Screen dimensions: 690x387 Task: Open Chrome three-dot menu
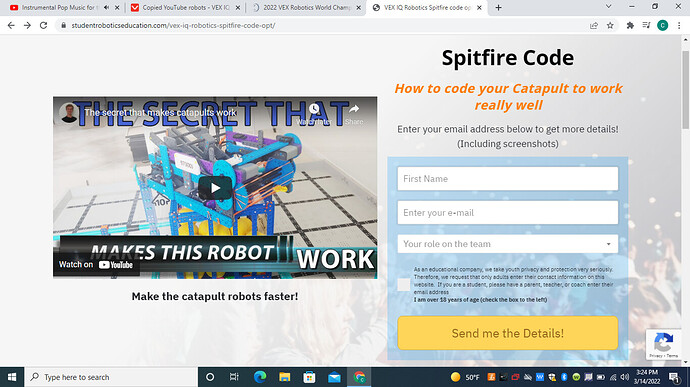tap(679, 26)
